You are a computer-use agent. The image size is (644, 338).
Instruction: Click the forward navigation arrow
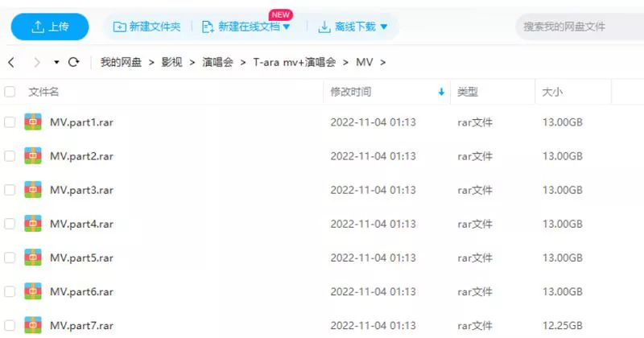(x=36, y=62)
